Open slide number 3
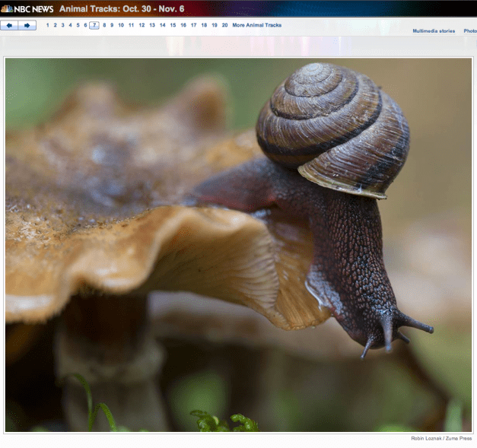The height and width of the screenshot is (448, 477). point(62,25)
